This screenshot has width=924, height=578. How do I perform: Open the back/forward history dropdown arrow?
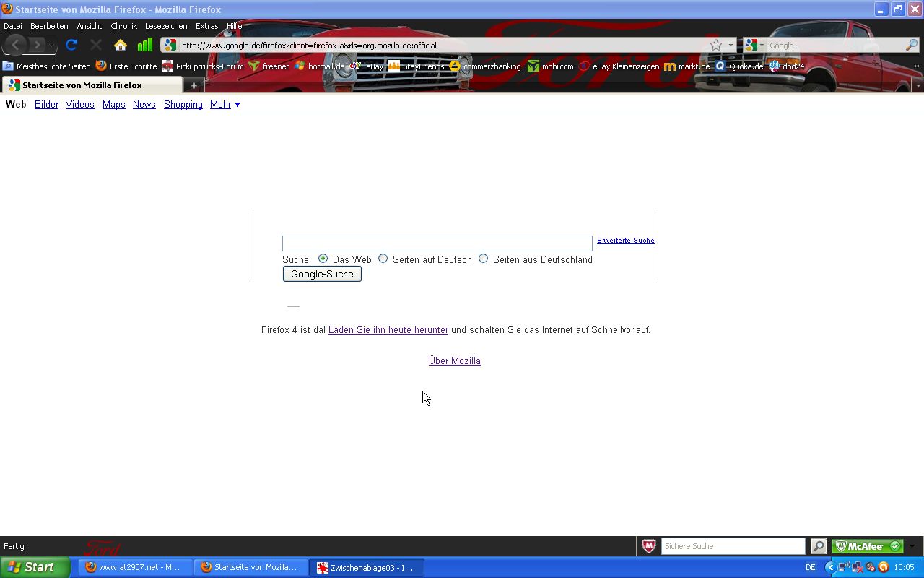coord(51,45)
